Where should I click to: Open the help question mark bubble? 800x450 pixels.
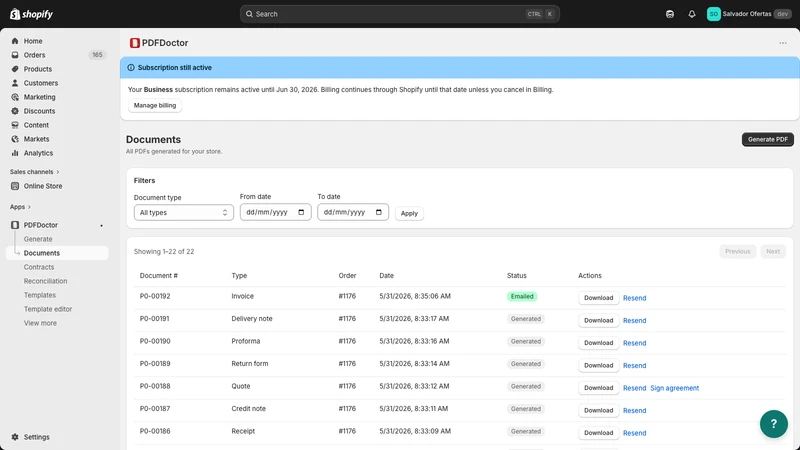(773, 423)
